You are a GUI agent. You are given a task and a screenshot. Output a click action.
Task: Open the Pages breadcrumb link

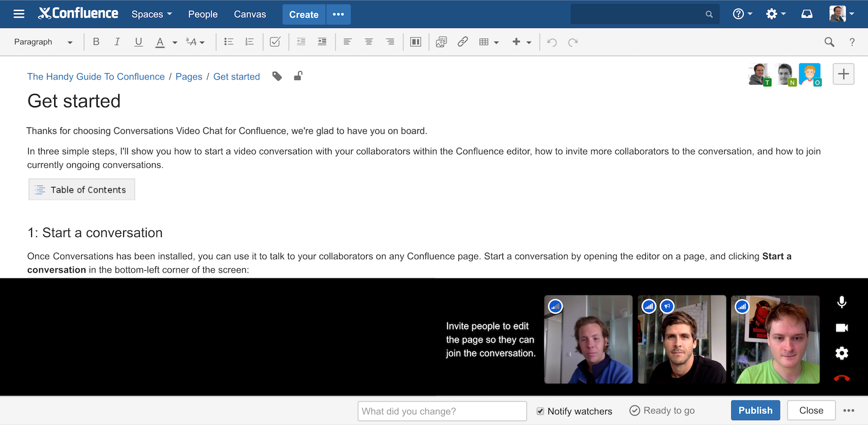pyautogui.click(x=189, y=76)
